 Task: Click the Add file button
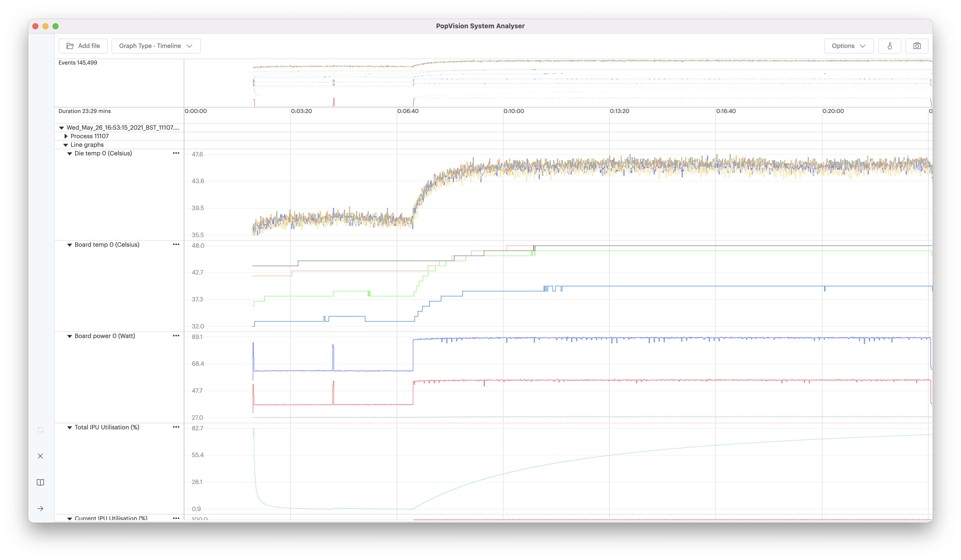click(83, 45)
